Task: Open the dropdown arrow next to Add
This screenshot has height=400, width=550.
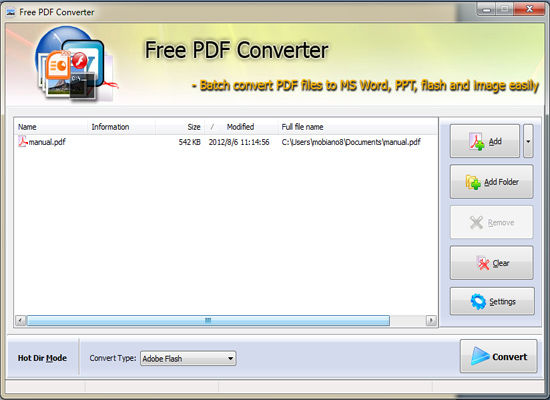Action: point(528,141)
